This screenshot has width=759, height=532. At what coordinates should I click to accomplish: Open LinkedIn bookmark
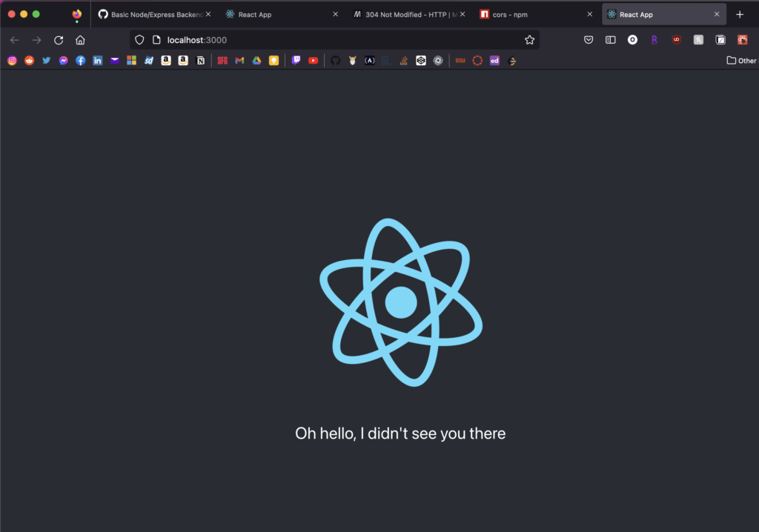pos(98,61)
